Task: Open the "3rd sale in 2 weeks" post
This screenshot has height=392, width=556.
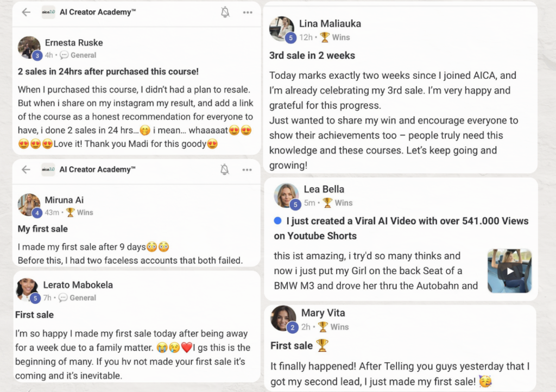Action: 312,55
